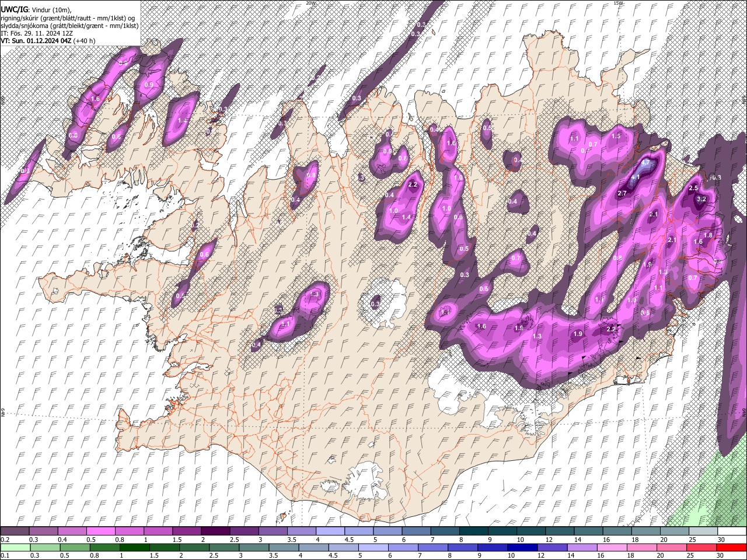Click the '0.1' label in lower legend
The width and height of the screenshot is (747, 560).
pos(5,555)
